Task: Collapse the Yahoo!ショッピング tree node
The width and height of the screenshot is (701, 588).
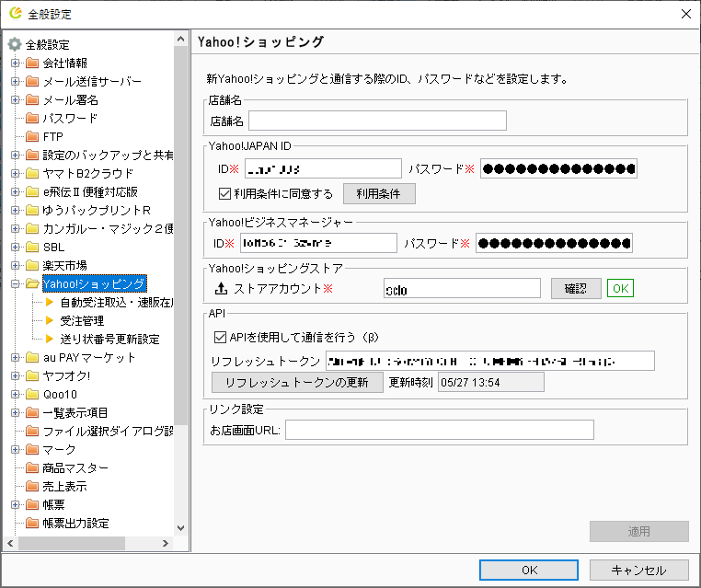Action: [15, 283]
